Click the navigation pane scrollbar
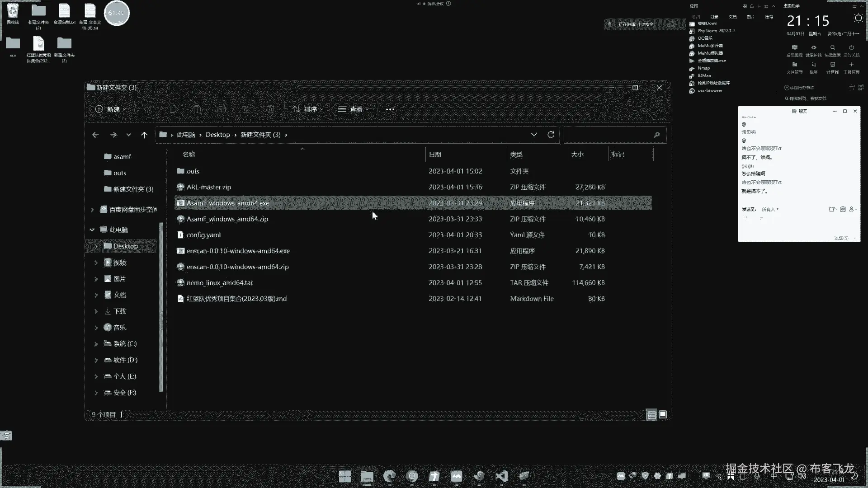This screenshot has width=868, height=488. [x=161, y=307]
